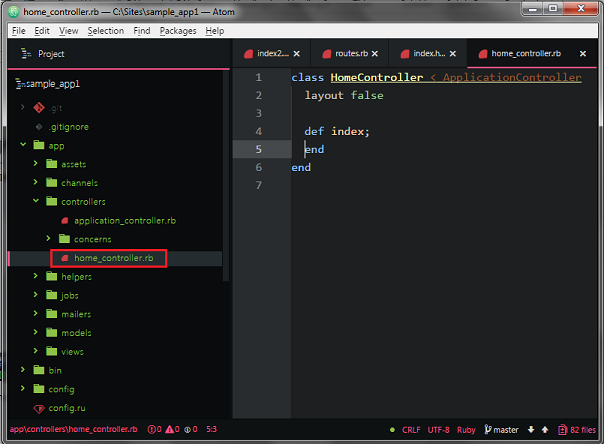
Task: Close the routes.rb tab
Action: [375, 54]
